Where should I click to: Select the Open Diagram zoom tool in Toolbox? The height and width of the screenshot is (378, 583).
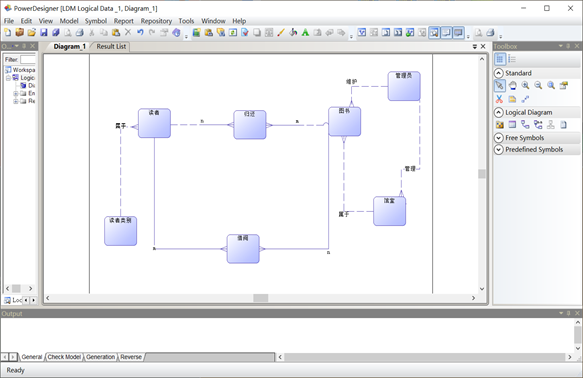tap(551, 85)
